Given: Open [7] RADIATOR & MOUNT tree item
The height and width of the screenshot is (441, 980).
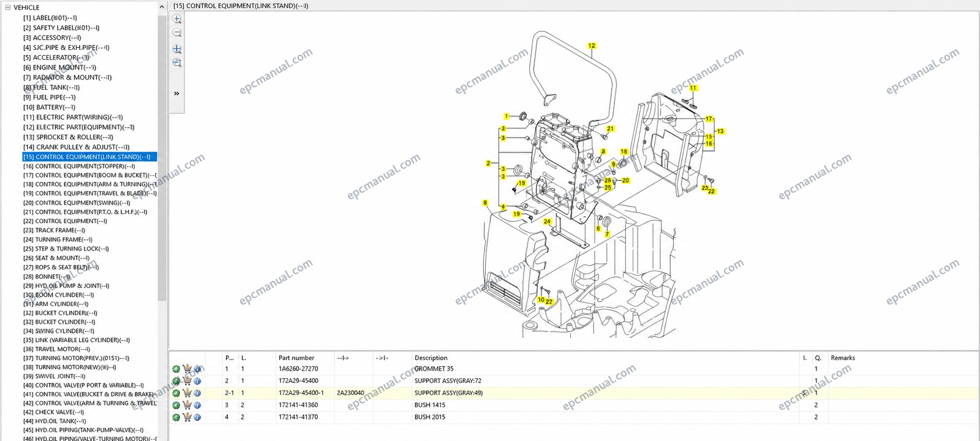Looking at the screenshot, I should [67, 77].
